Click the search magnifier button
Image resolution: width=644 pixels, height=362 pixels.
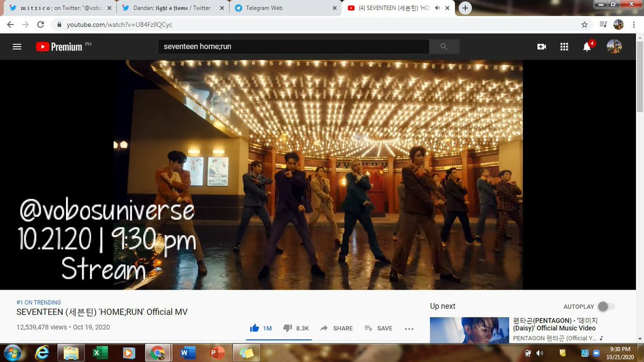[444, 47]
